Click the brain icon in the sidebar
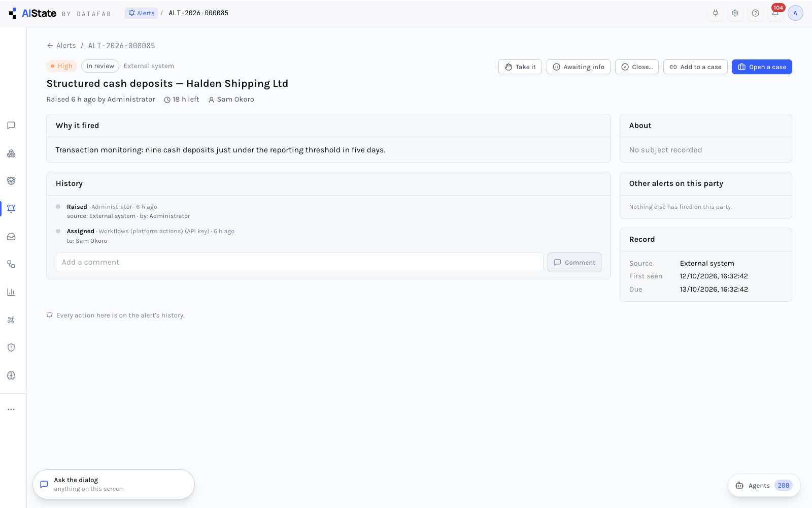This screenshot has height=508, width=812. pos(11,375)
